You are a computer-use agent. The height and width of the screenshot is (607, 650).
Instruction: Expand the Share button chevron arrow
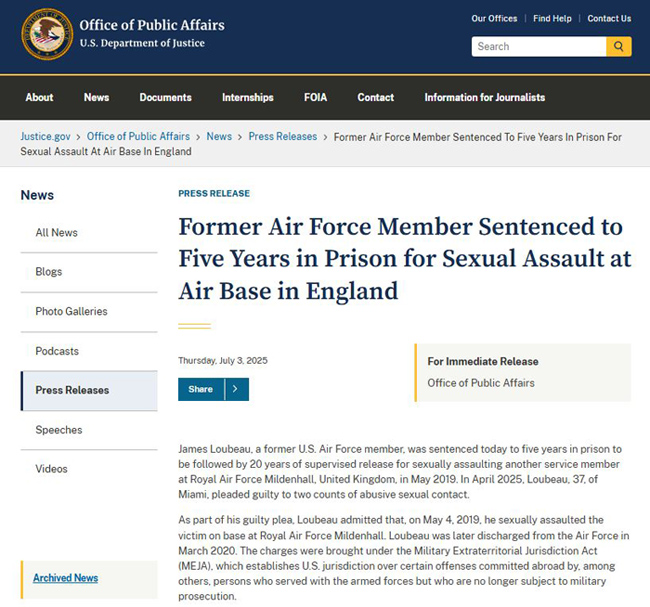[237, 389]
